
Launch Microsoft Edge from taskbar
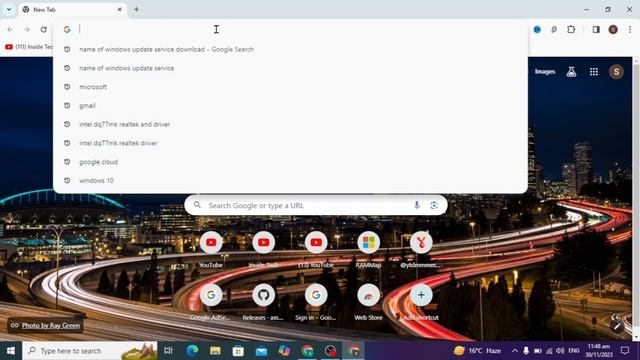(x=192, y=351)
